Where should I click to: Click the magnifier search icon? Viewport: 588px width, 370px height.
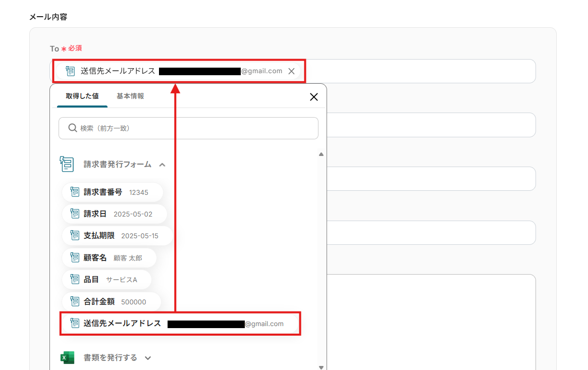click(x=72, y=128)
